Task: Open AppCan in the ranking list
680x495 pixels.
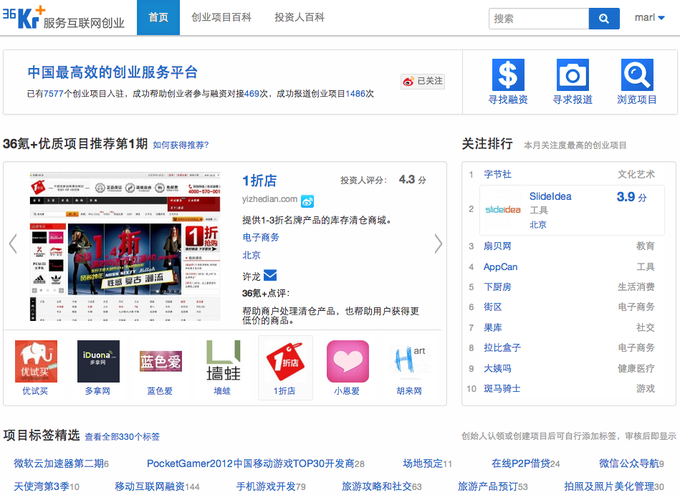Action: [500, 267]
